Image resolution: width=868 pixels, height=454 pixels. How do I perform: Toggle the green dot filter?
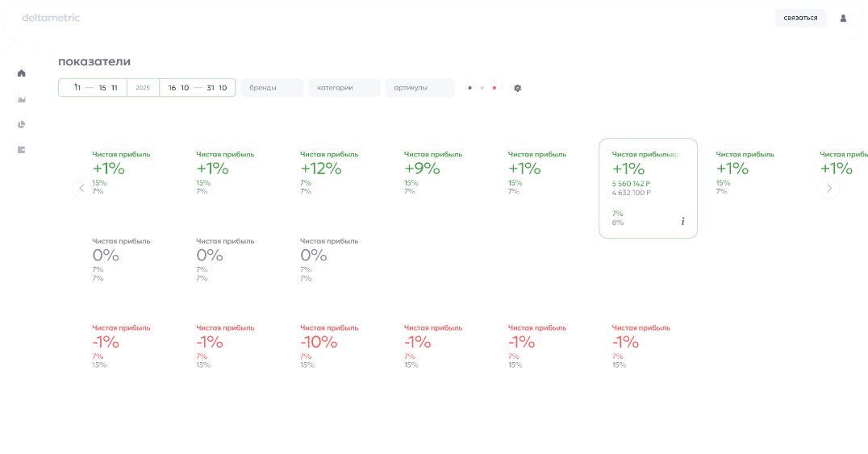(470, 88)
